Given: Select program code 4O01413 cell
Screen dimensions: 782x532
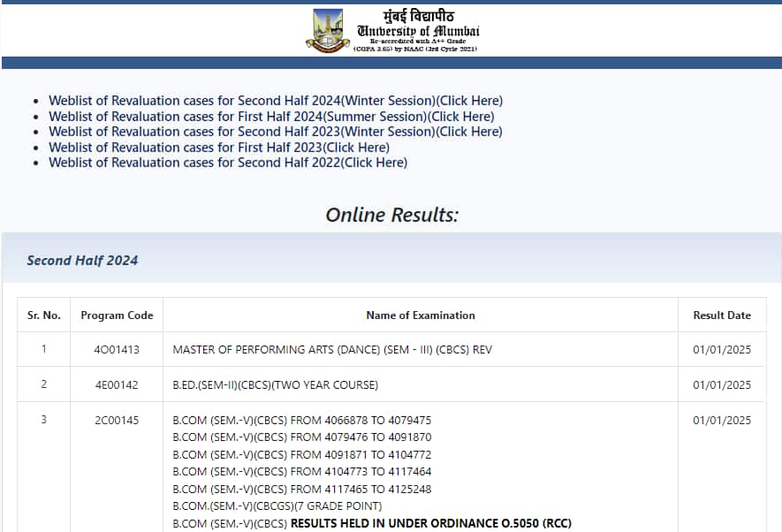Looking at the screenshot, I should pos(117,350).
